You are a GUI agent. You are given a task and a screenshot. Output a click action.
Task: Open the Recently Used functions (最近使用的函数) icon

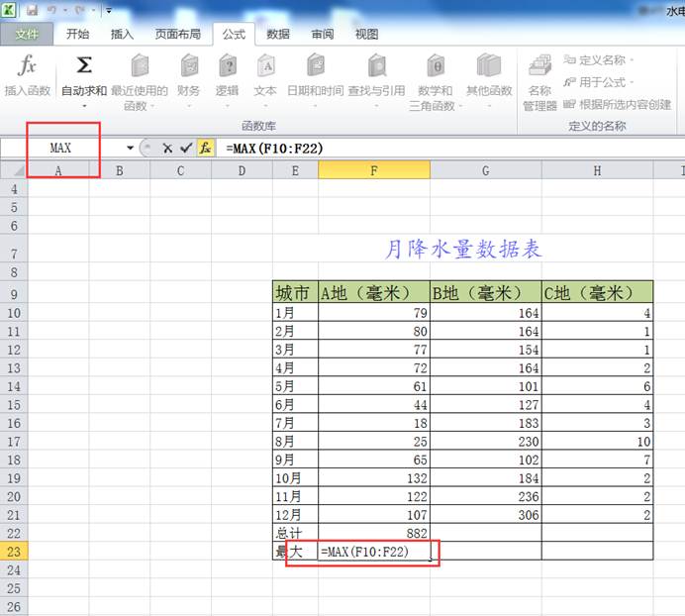(140, 66)
